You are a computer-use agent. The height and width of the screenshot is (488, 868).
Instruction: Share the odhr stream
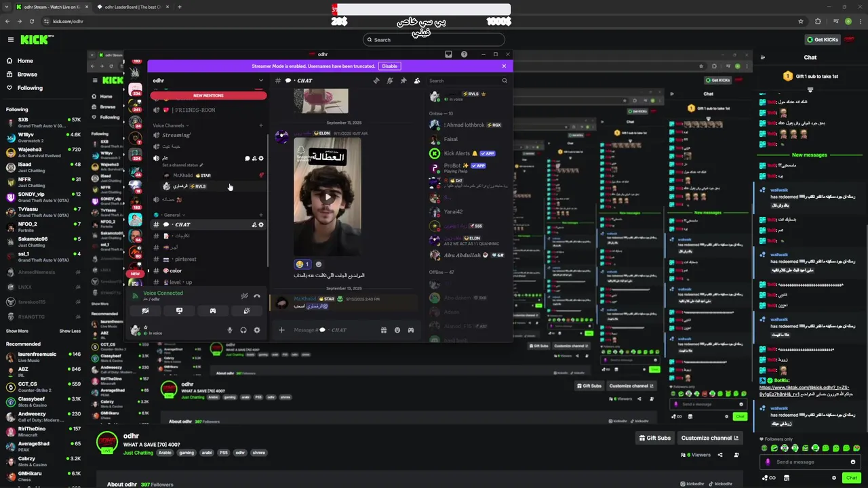(x=720, y=455)
